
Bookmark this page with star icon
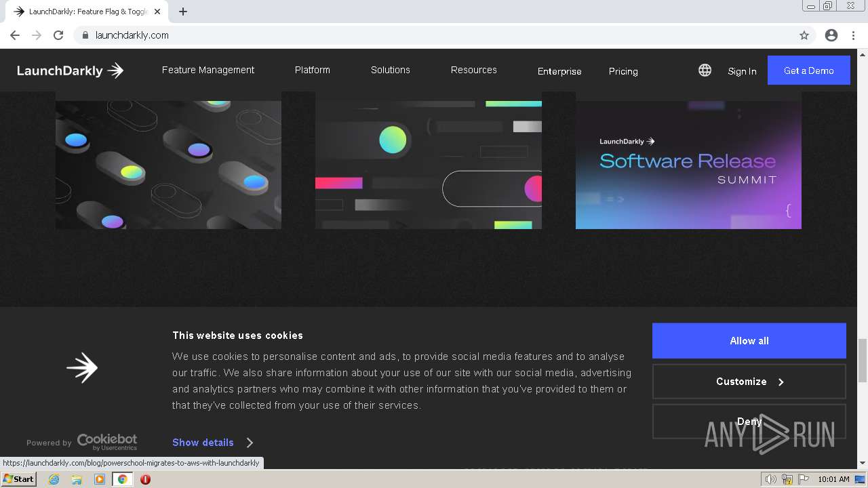(804, 35)
